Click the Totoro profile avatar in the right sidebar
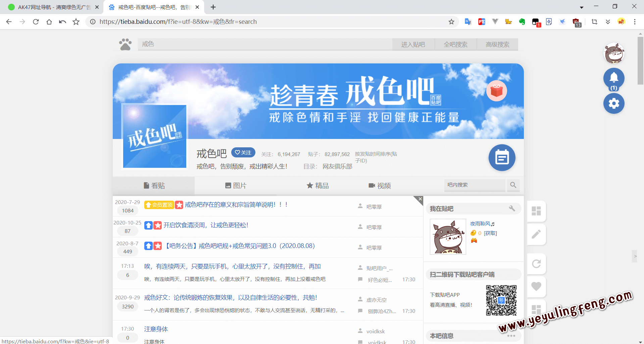The width and height of the screenshot is (644, 344). [x=614, y=53]
